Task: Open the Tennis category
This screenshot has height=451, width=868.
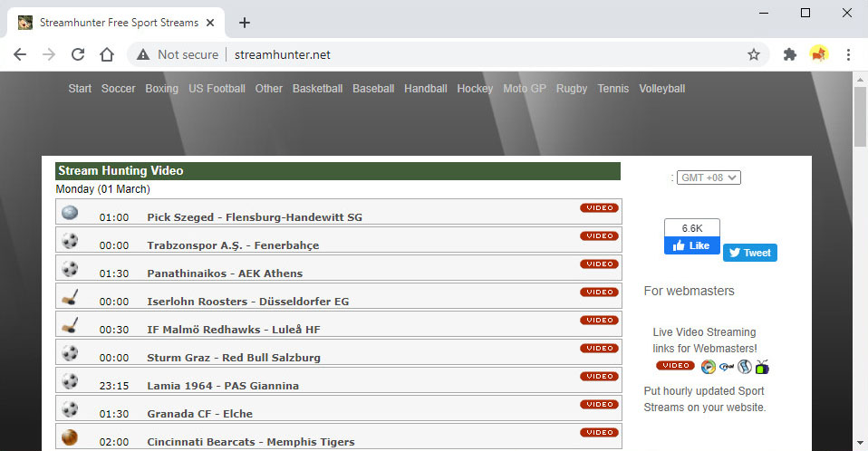Action: (x=613, y=89)
